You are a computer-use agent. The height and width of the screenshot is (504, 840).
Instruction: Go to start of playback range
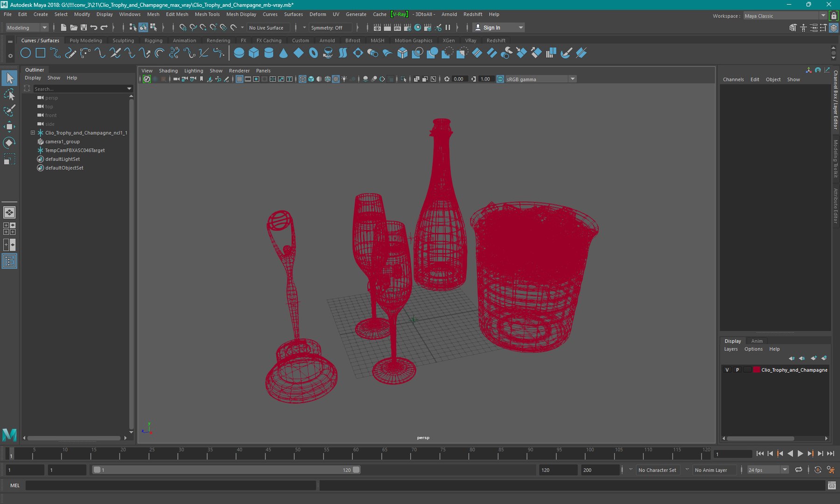coord(760,454)
